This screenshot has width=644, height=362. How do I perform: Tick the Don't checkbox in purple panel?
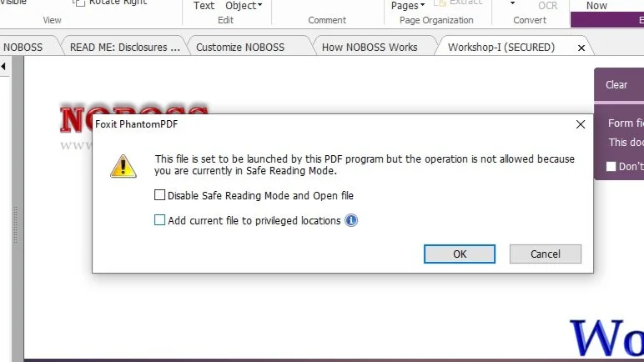tap(611, 167)
